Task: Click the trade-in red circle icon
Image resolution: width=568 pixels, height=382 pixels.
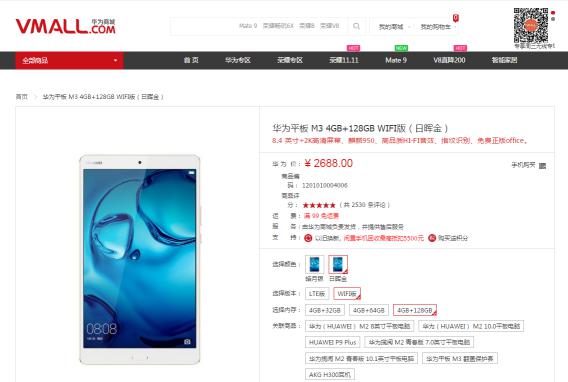Action: [308, 238]
